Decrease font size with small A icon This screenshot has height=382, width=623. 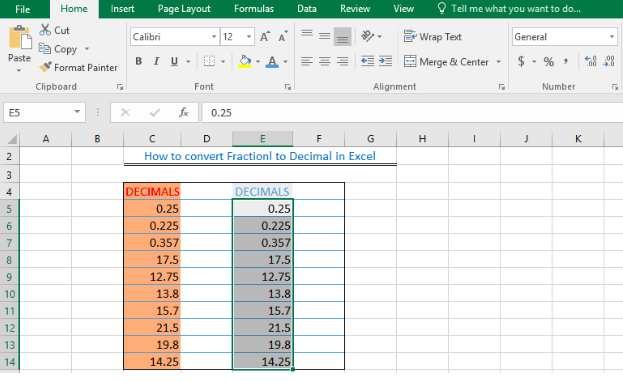pos(283,37)
